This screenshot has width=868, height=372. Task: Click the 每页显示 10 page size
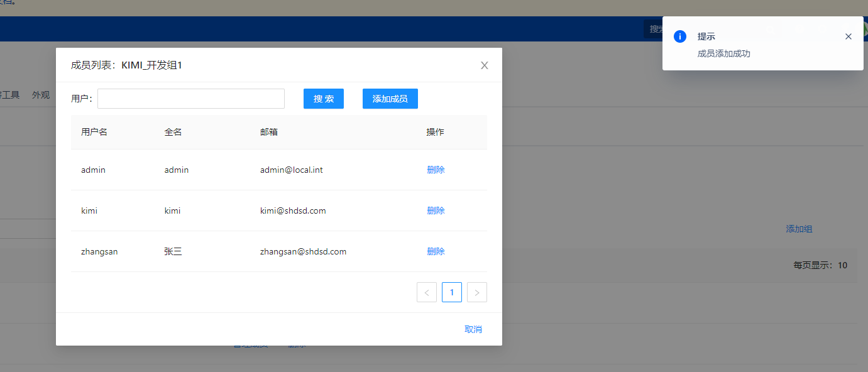(x=820, y=265)
